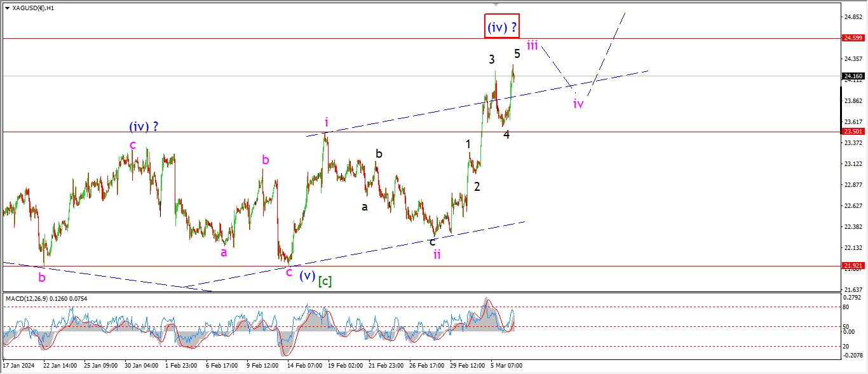868x374 pixels.
Task: Select the black 3 wave label
Action: [492, 59]
